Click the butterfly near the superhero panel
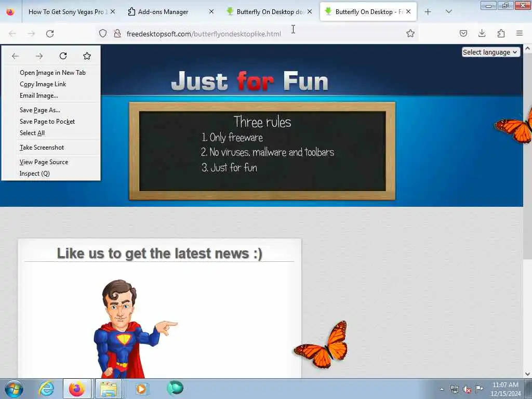 [321, 345]
